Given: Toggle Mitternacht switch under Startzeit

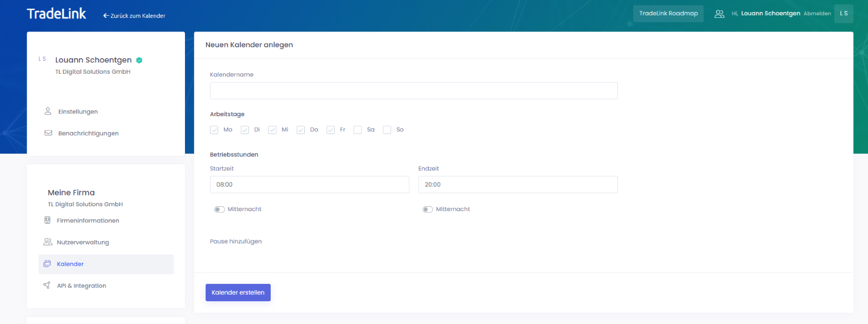Looking at the screenshot, I should click(219, 209).
